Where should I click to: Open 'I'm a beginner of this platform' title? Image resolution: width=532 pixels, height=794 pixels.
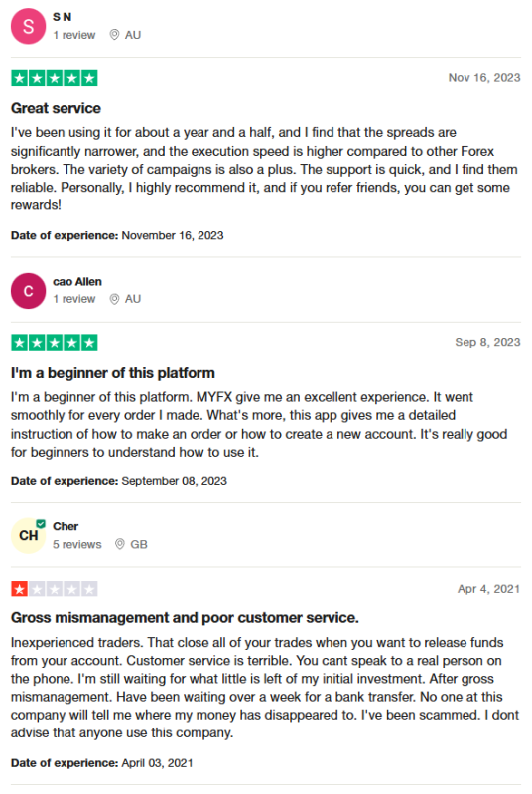point(113,373)
